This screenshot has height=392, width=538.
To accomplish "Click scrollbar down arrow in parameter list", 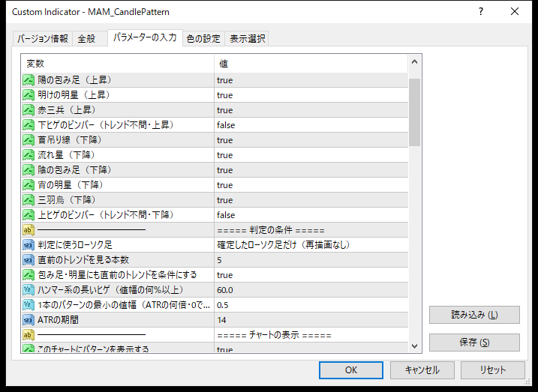I will point(414,346).
